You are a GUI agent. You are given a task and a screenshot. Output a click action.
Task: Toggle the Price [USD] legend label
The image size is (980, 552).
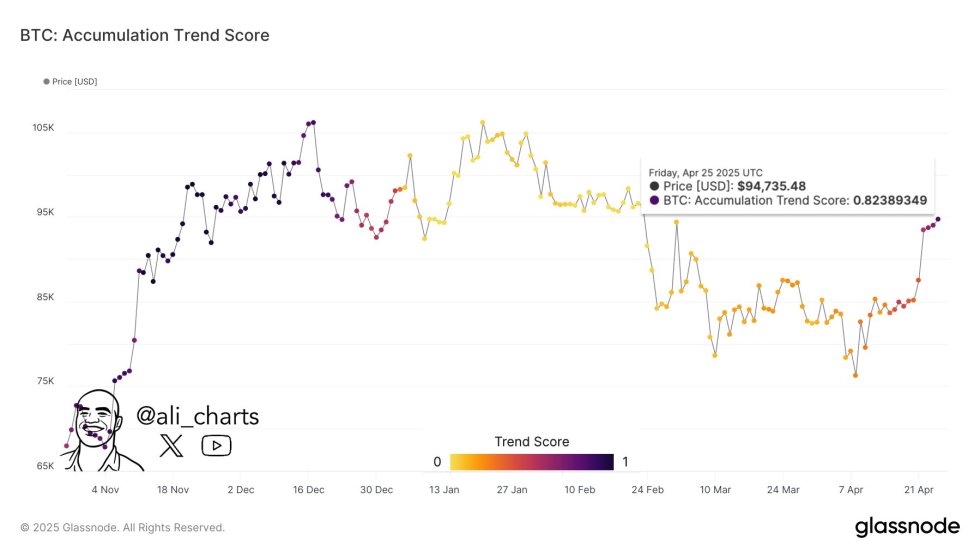click(75, 81)
